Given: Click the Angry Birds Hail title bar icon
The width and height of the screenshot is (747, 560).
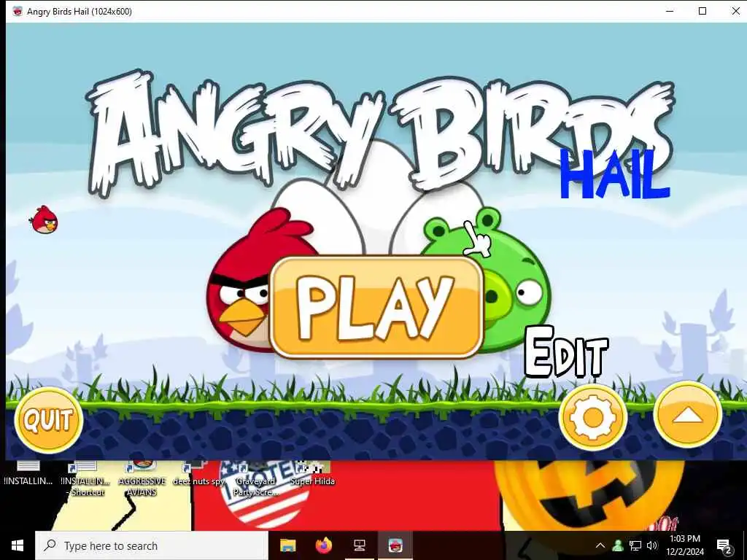Looking at the screenshot, I should pyautogui.click(x=18, y=12).
